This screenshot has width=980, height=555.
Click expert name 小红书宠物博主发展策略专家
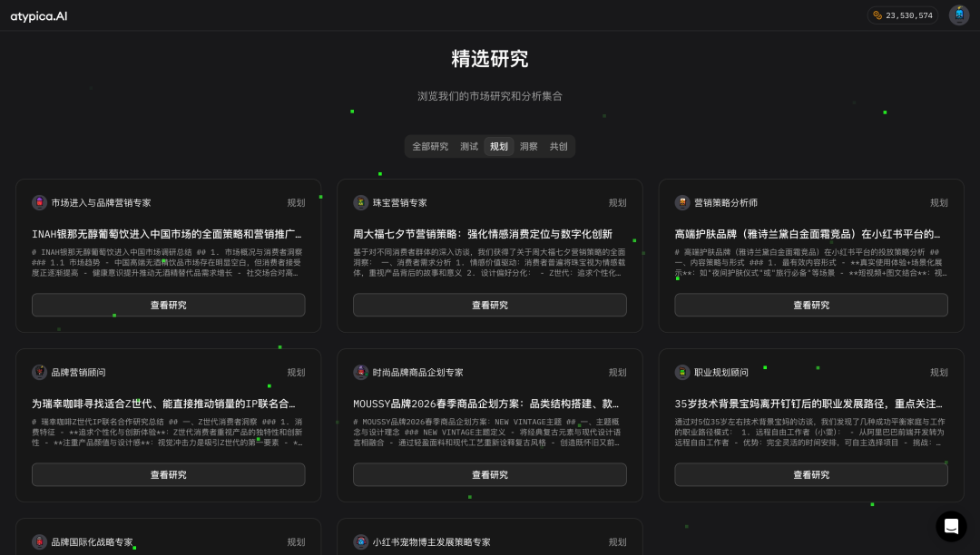coord(431,542)
